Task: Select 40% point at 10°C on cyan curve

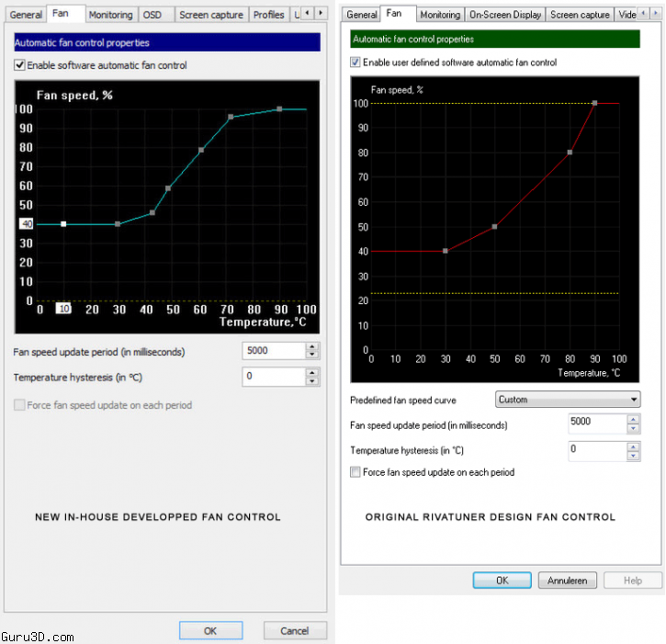Action: 63,224
